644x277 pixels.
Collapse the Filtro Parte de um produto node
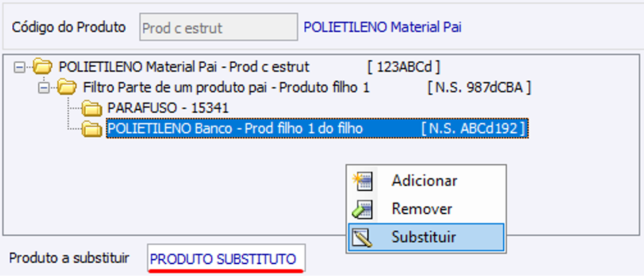point(43,87)
